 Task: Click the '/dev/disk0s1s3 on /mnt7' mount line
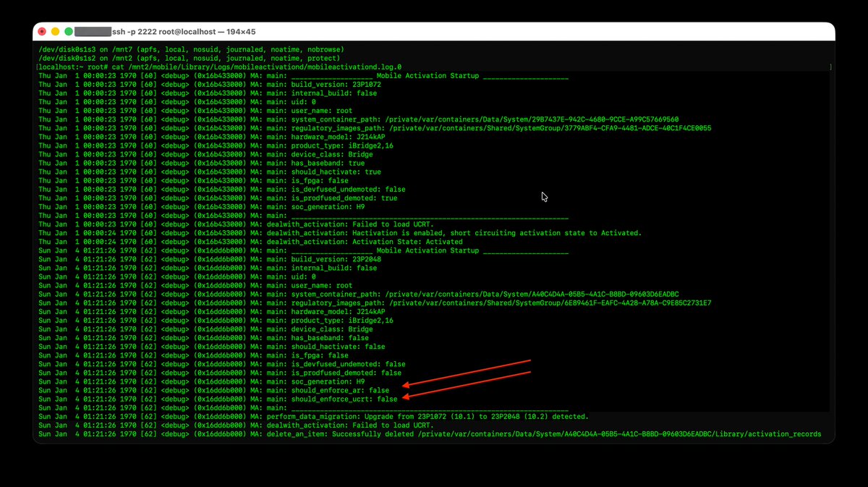tap(190, 49)
